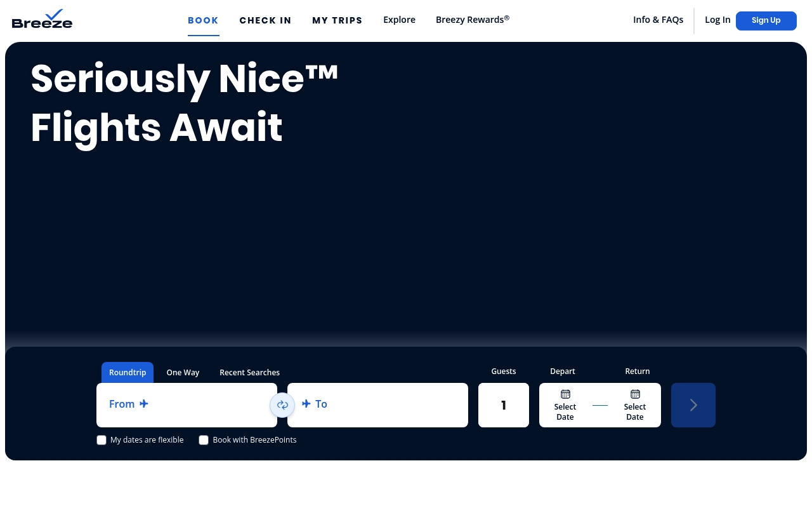Go to CHECK IN tab
This screenshot has height=508, width=812.
[265, 20]
